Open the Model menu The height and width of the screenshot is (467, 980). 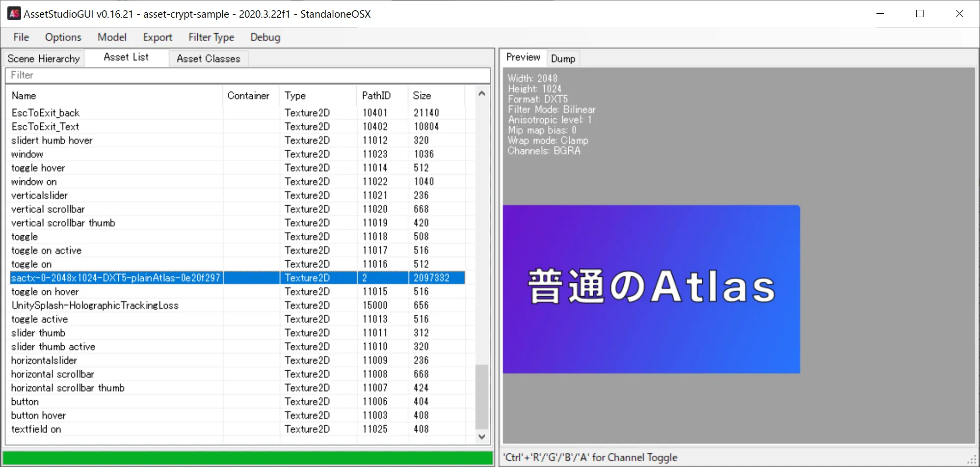pyautogui.click(x=112, y=37)
